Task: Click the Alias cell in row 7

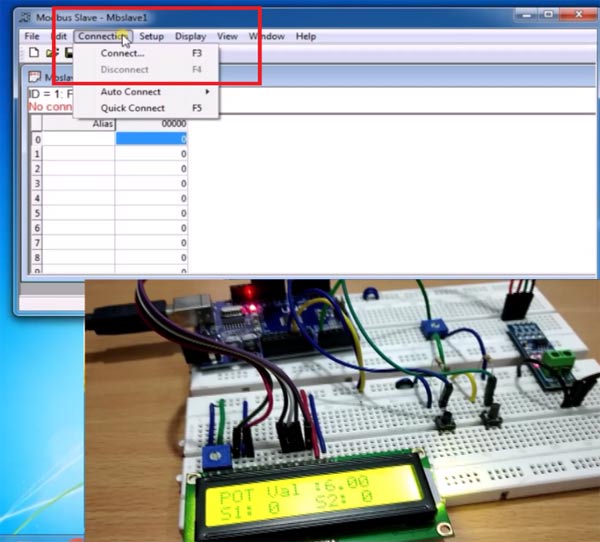Action: click(78, 243)
